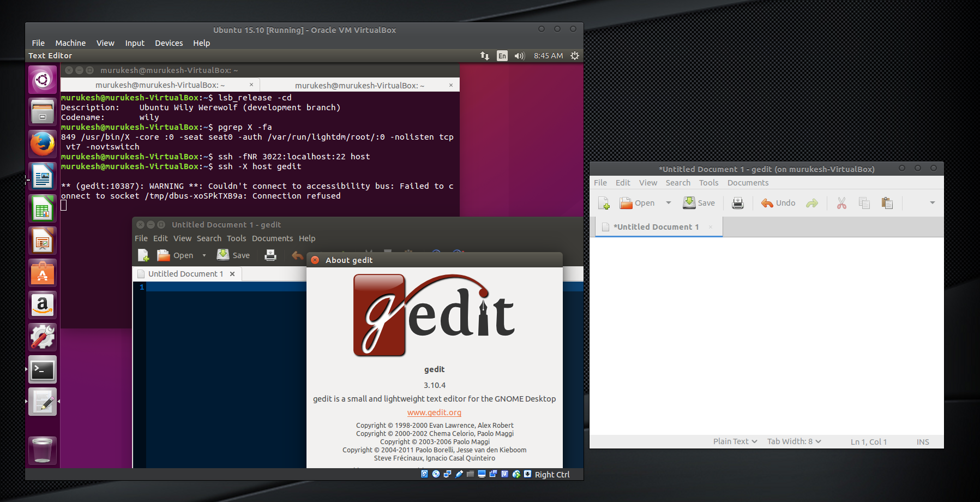
Task: Click in the empty remote gedit text area
Action: click(x=767, y=336)
